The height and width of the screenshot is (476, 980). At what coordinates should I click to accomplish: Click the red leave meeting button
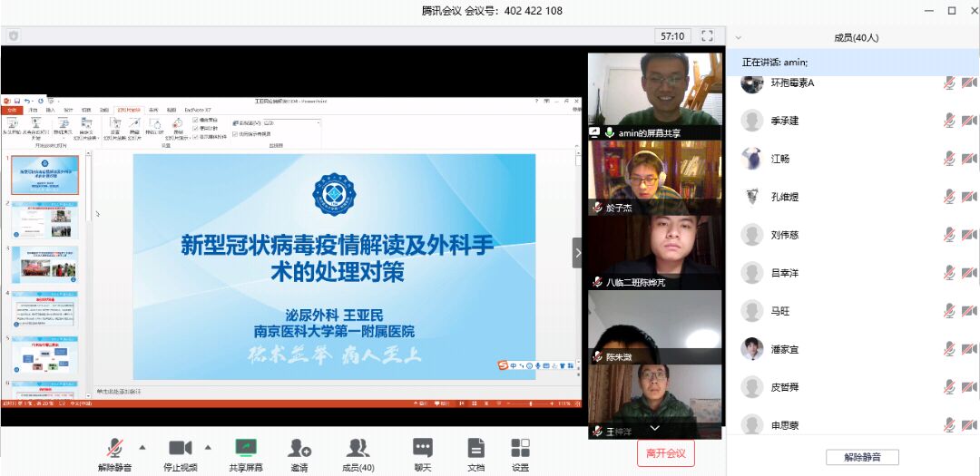[x=665, y=453]
